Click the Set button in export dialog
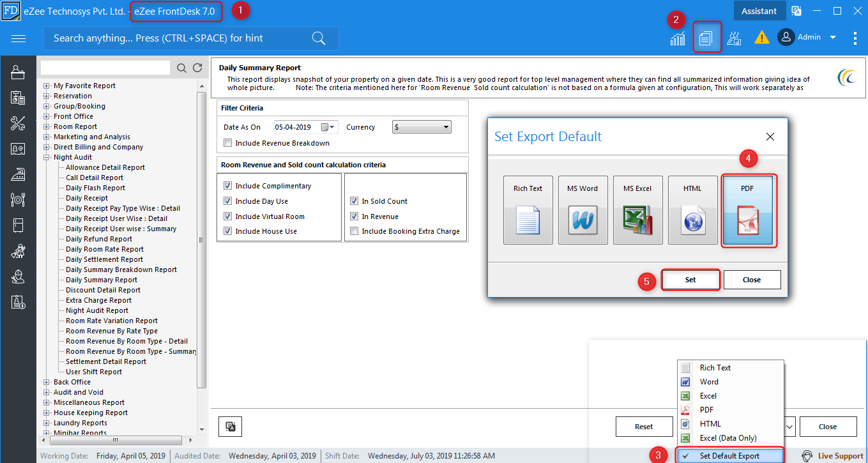 point(690,280)
